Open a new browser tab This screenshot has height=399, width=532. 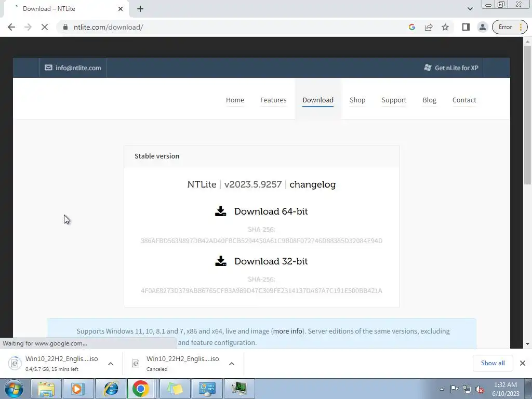pos(140,9)
